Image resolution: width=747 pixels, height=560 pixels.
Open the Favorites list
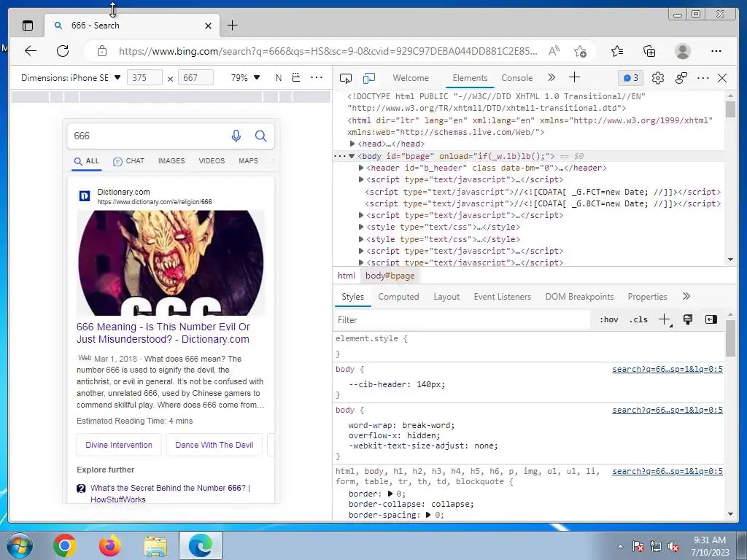click(617, 51)
